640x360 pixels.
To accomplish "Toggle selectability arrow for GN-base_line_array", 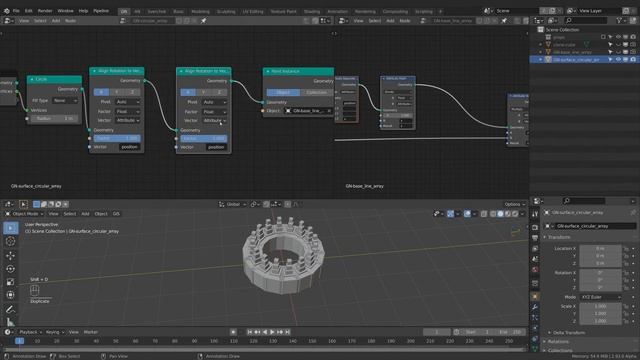I will coord(611,52).
